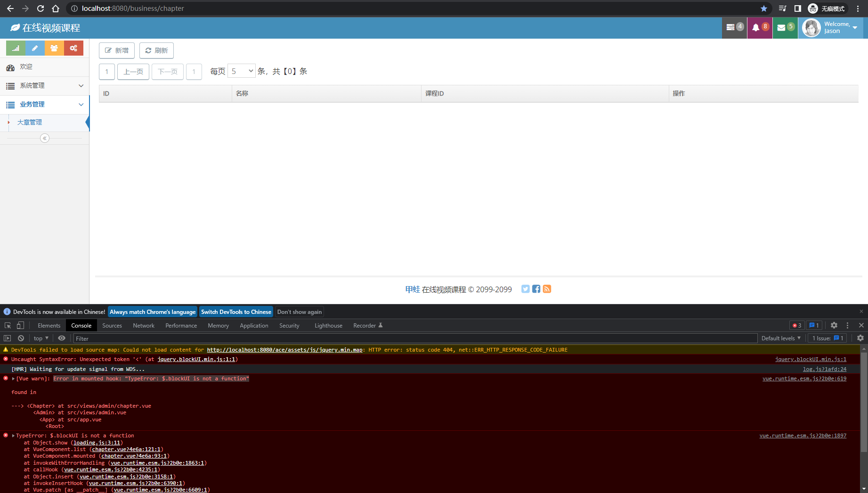Open console settings gear beside issues
This screenshot has height=493, width=868.
coord(860,338)
